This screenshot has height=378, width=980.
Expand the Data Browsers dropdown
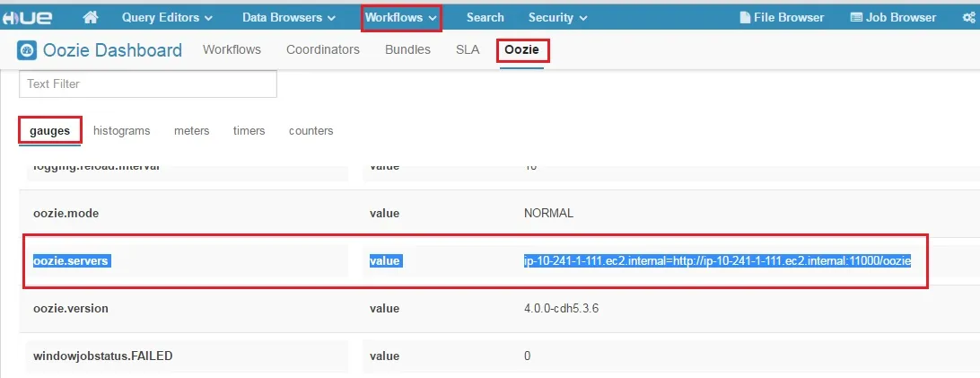(x=289, y=17)
